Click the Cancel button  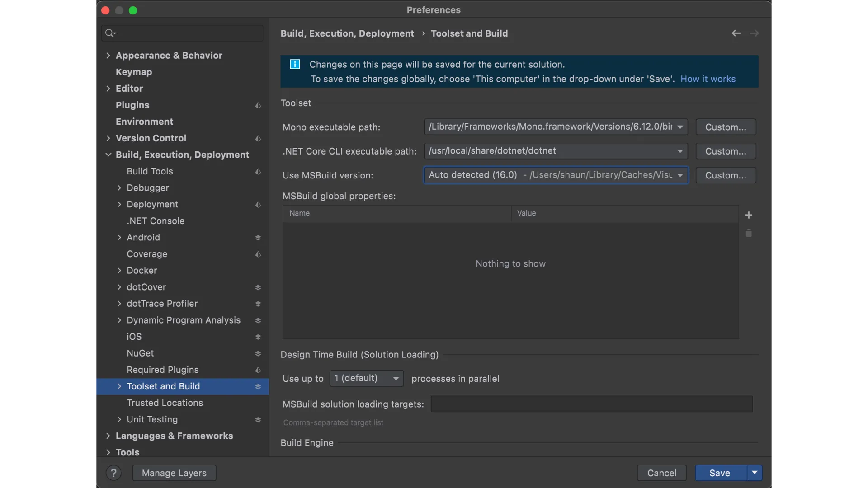tap(662, 473)
